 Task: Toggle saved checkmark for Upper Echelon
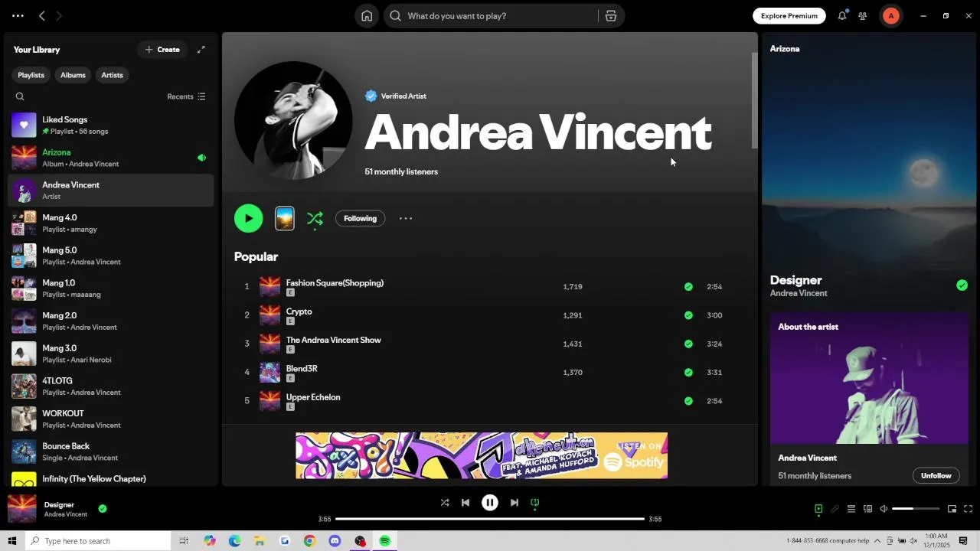pos(688,401)
